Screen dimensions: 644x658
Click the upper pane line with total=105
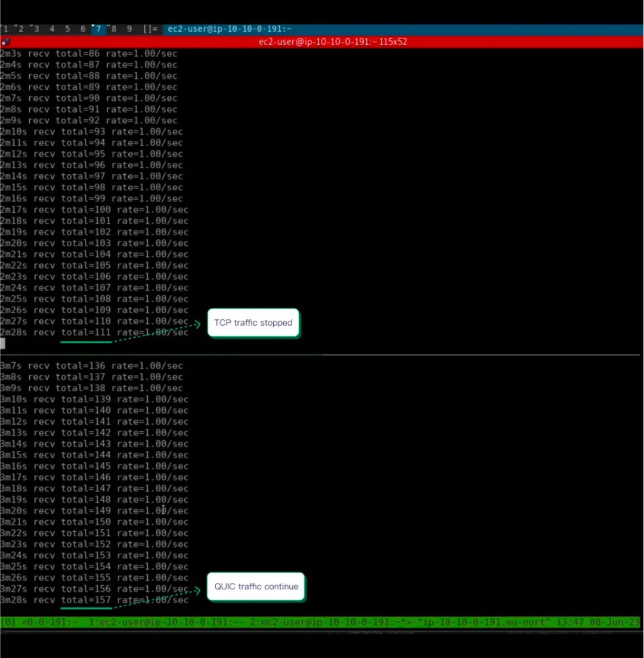point(94,265)
